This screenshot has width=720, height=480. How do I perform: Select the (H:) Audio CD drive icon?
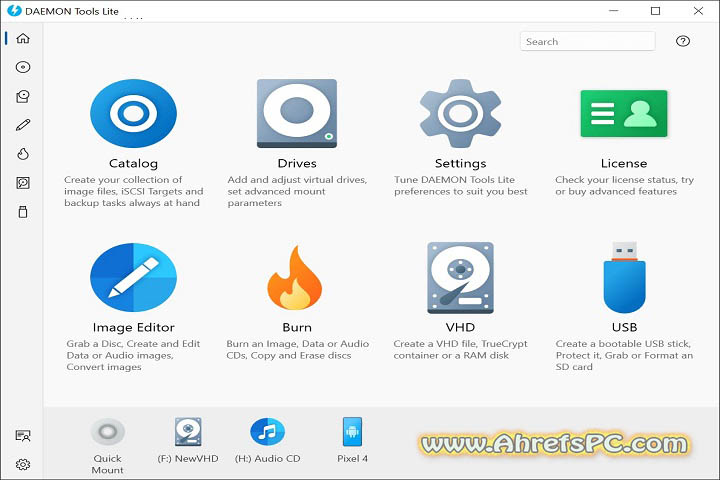267,432
